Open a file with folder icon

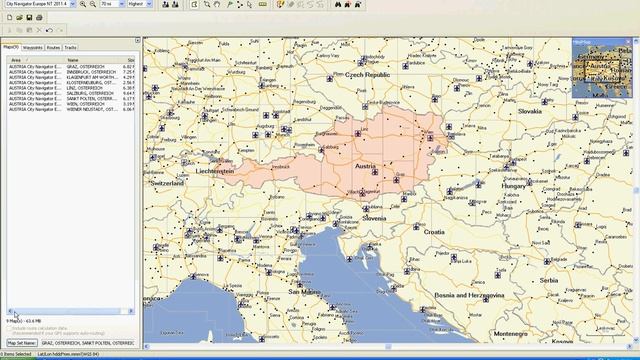coord(19,18)
